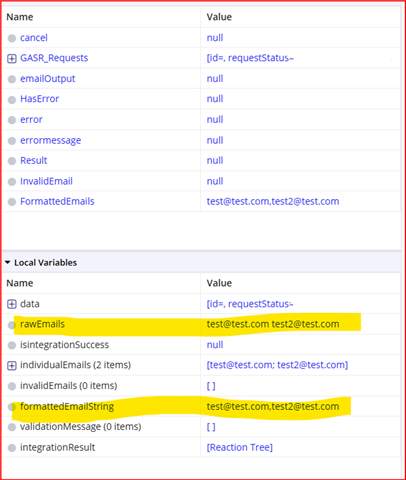Select the formattedEmailString variable row
This screenshot has width=406, height=480.
(202, 406)
